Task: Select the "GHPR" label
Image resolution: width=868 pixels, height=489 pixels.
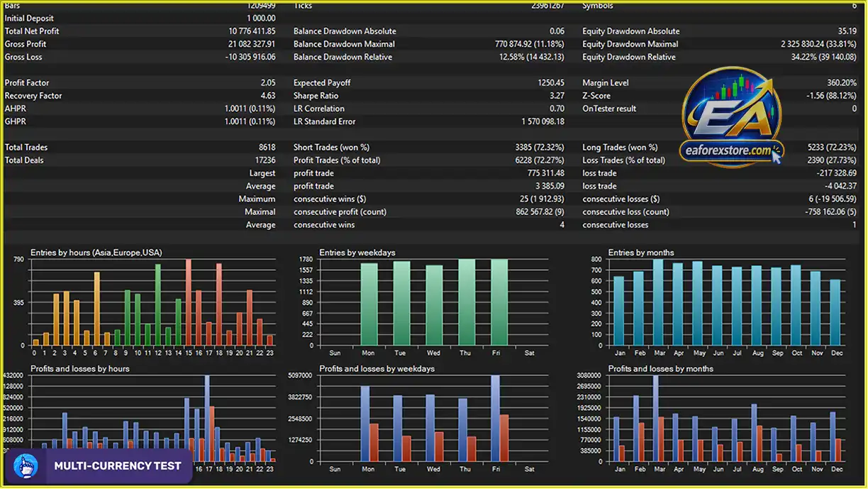Action: pos(16,121)
